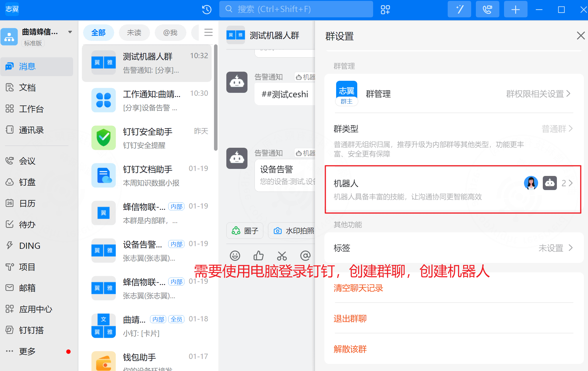
Task: Click the 水印拍照 button in chat
Action: click(292, 231)
